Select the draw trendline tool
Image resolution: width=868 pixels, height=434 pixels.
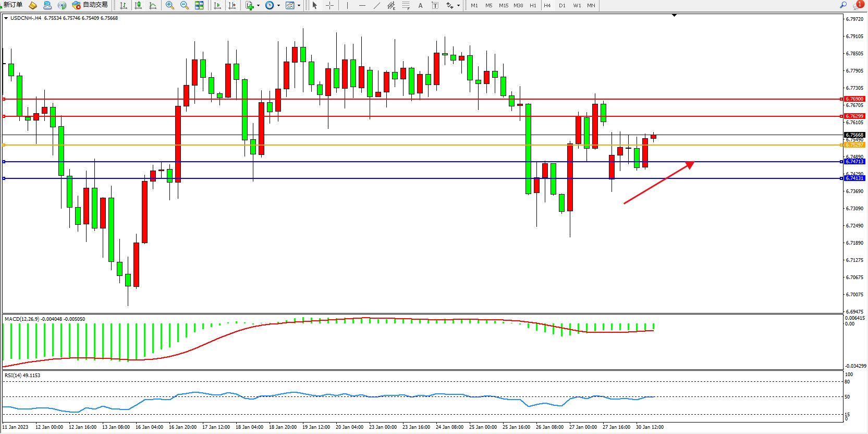(376, 5)
